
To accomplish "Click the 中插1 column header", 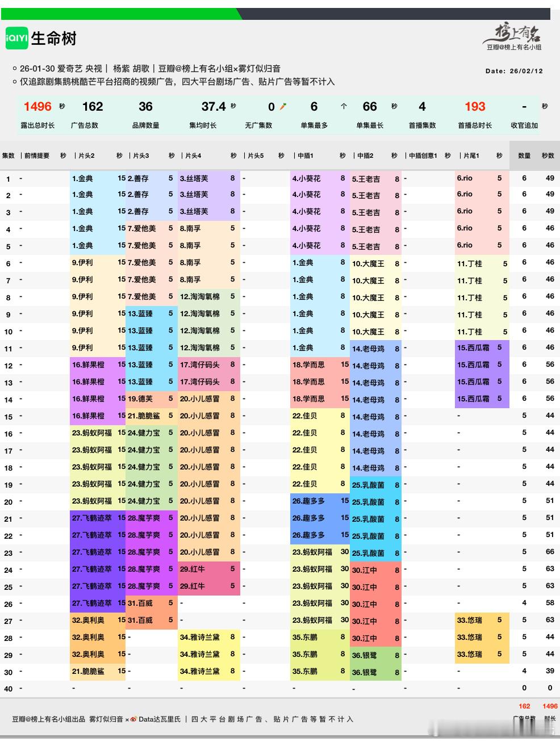I will coord(305,156).
